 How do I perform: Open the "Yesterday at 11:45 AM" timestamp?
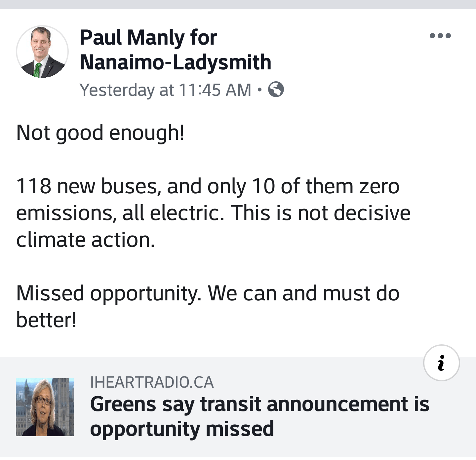[165, 90]
